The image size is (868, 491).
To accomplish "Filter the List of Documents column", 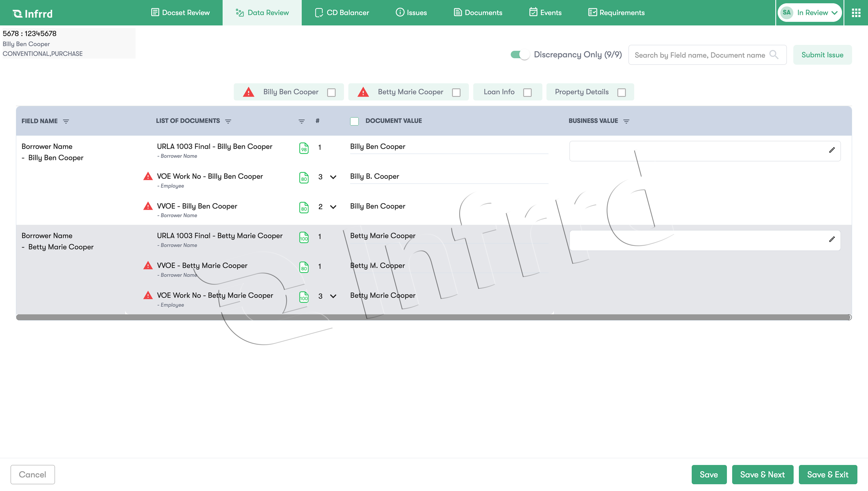I will point(228,121).
